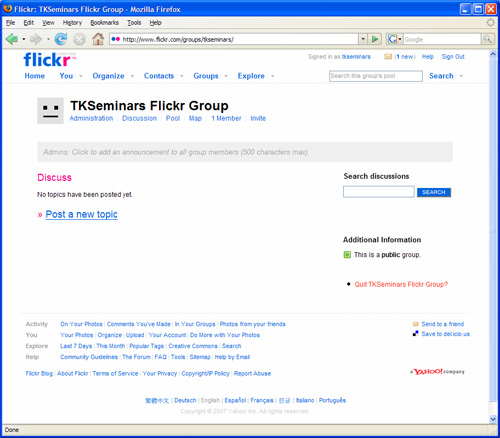The image size is (500, 438).
Task: Click Quit TKSeminars Flickr Group link
Action: (x=401, y=284)
